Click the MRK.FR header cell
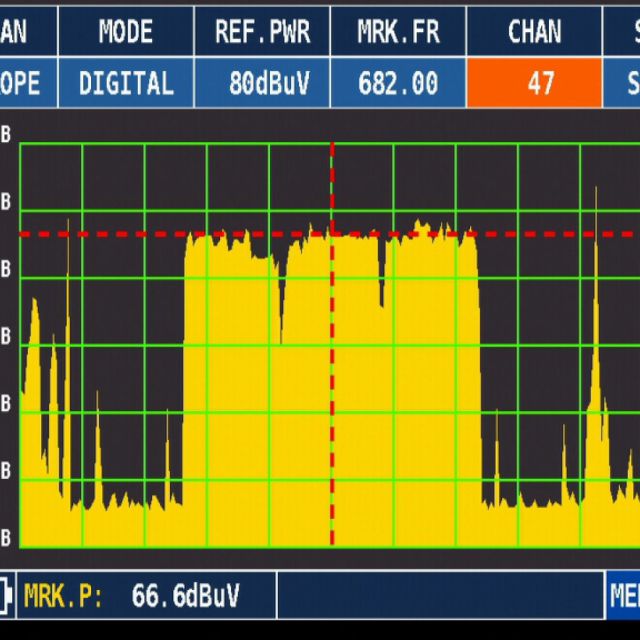 click(398, 31)
